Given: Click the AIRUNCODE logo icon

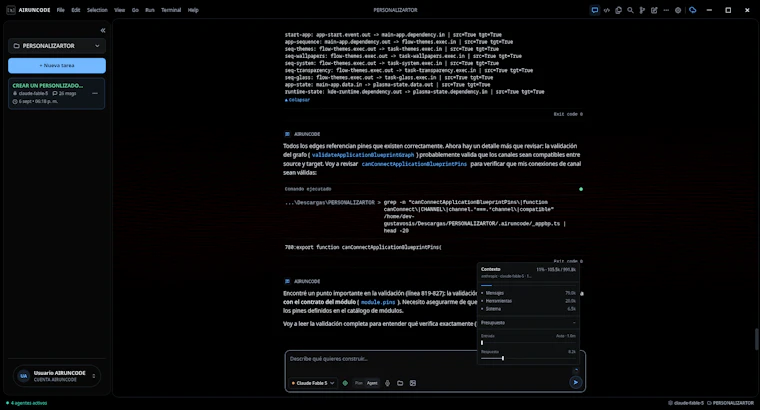Looking at the screenshot, I should tap(11, 10).
